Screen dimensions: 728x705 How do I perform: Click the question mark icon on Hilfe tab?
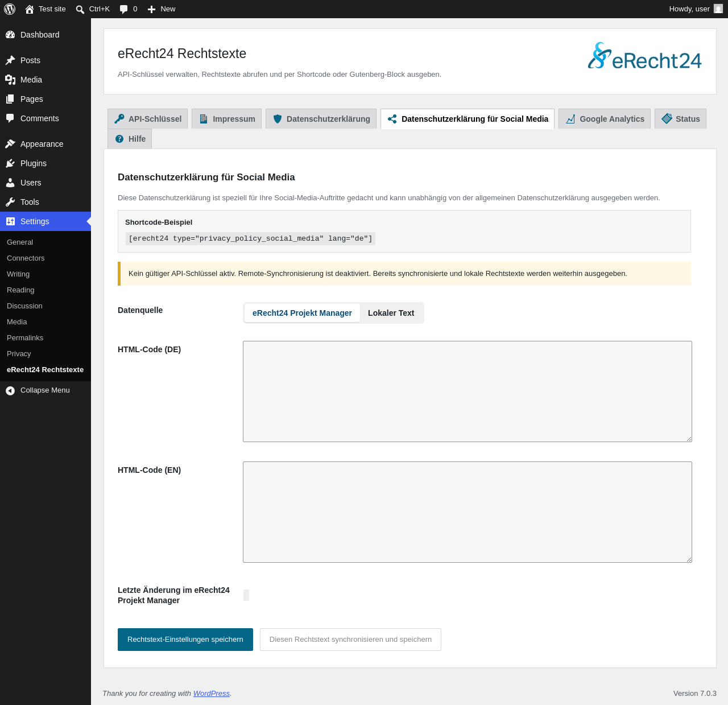pyautogui.click(x=119, y=139)
